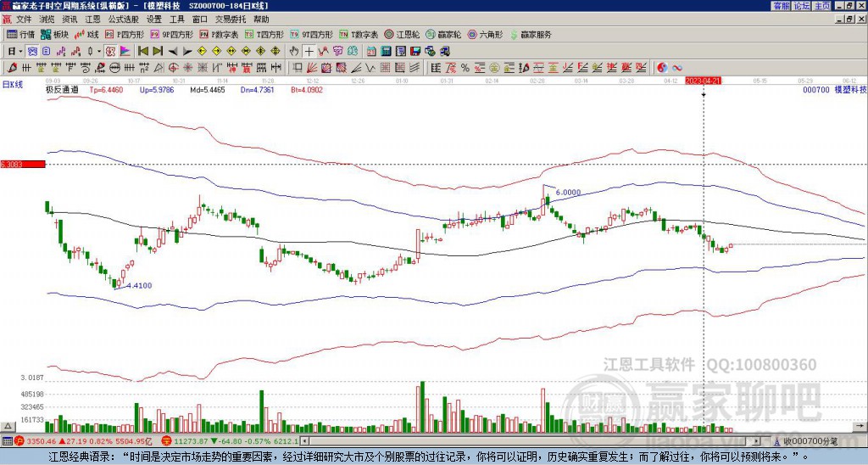This screenshot has width=868, height=465.
Task: Open the 文件 menu
Action: 24,20
